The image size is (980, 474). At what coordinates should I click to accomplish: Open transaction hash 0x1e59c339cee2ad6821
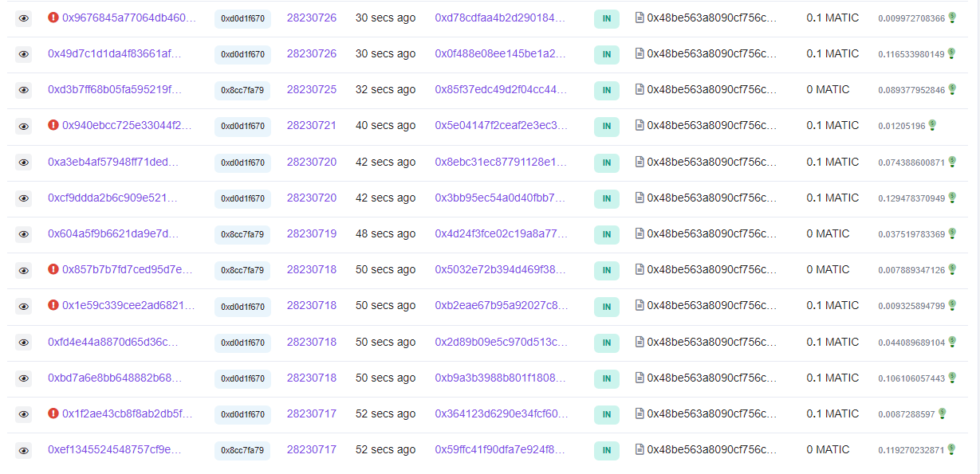click(128, 305)
